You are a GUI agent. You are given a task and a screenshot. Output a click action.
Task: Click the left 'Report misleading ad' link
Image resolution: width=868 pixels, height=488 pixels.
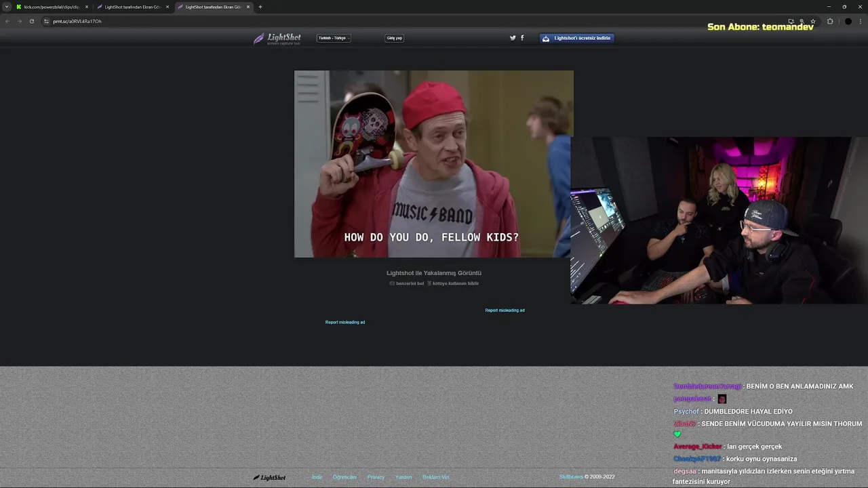345,323
